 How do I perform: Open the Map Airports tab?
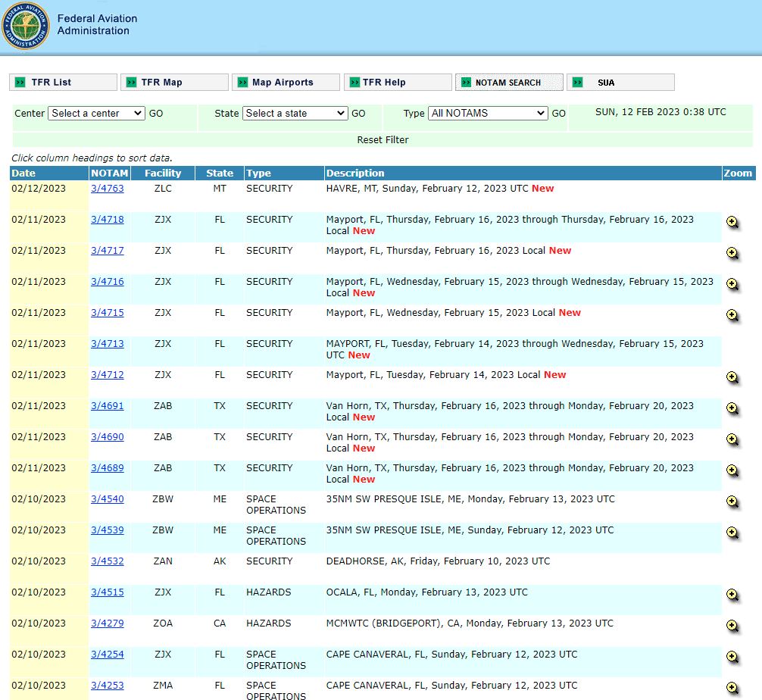point(286,82)
